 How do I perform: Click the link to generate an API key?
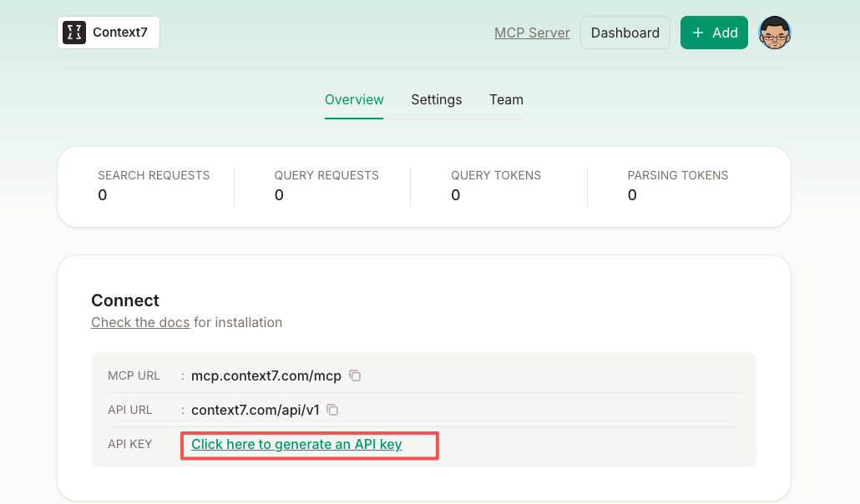click(296, 444)
